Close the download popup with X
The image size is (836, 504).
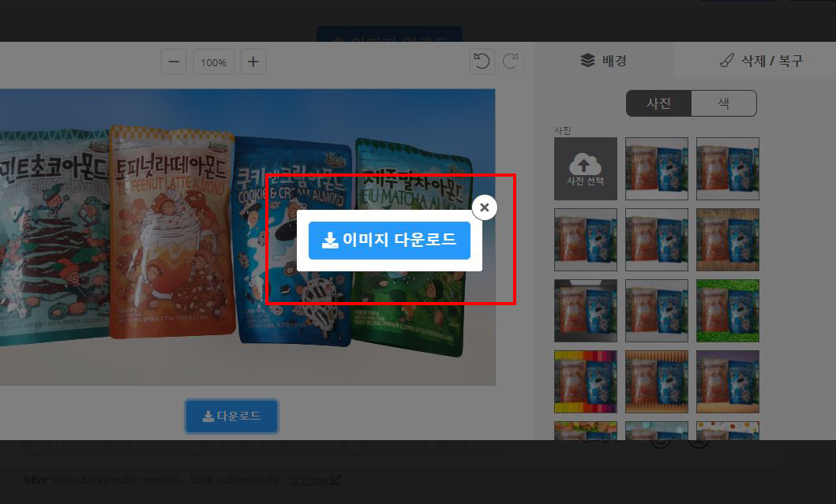tap(485, 207)
